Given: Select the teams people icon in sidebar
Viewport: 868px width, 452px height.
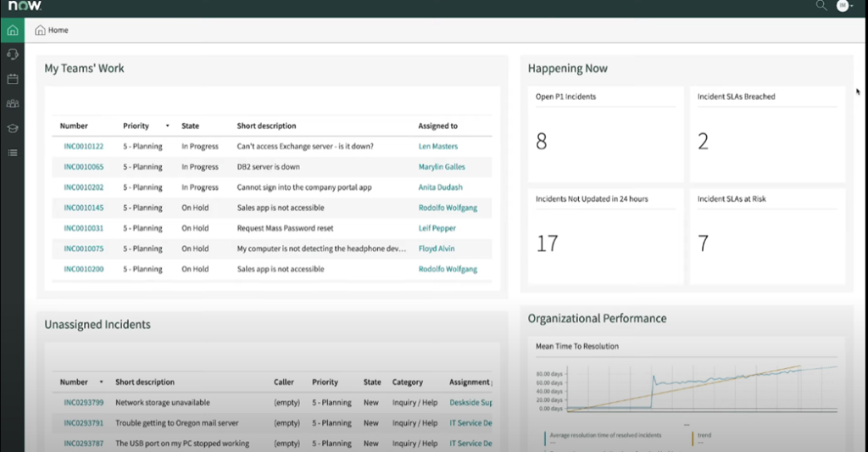Looking at the screenshot, I should 12,103.
